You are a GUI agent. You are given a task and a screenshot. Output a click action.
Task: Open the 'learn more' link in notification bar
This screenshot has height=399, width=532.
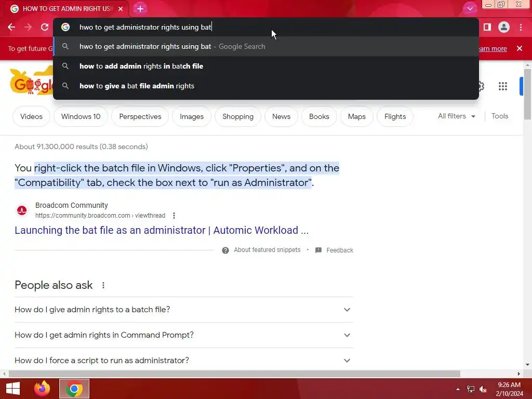click(x=492, y=48)
